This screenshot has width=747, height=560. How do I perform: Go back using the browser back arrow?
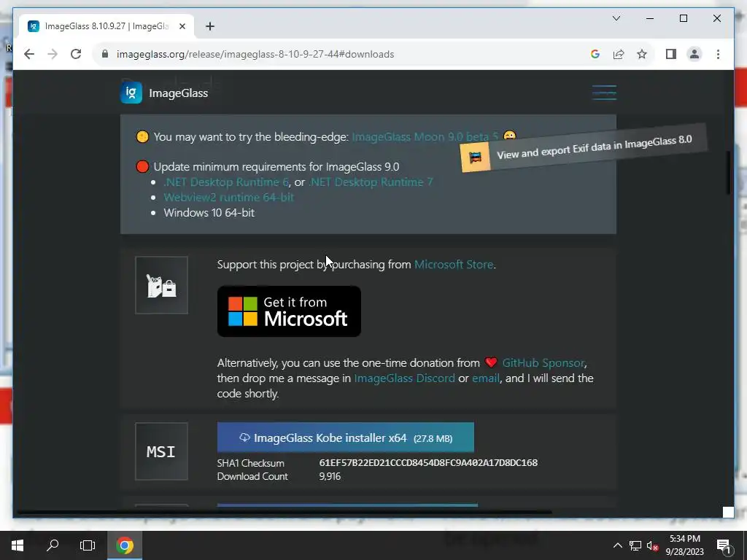(29, 54)
